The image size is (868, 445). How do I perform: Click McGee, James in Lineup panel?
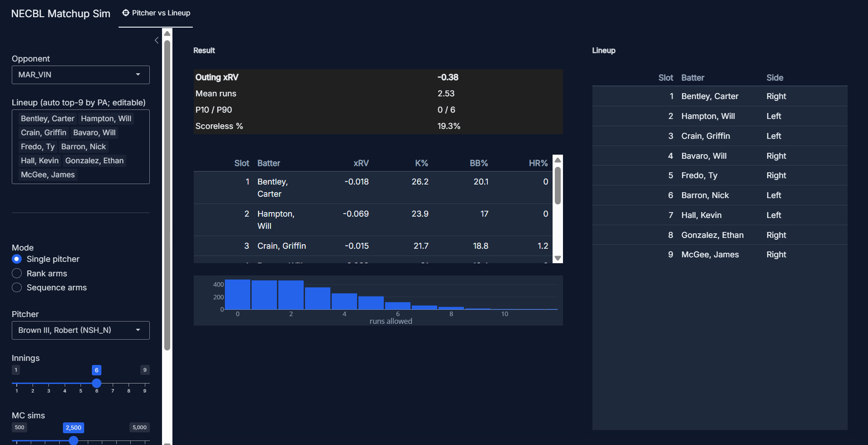pos(710,255)
